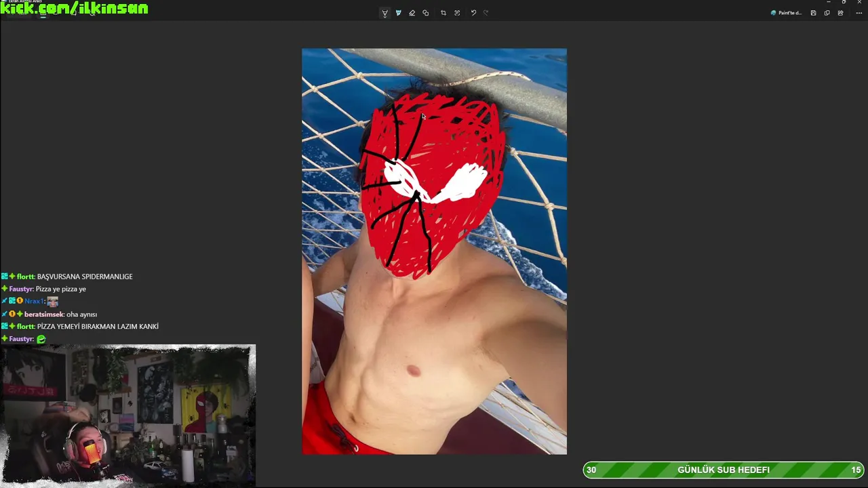Select the eraser tool

(x=412, y=13)
